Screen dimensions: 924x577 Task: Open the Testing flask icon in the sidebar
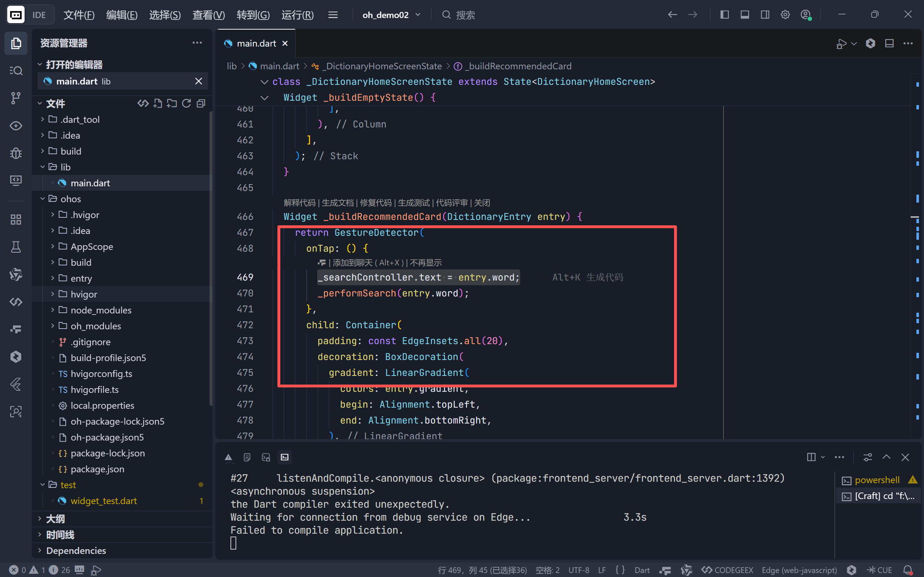pos(16,247)
